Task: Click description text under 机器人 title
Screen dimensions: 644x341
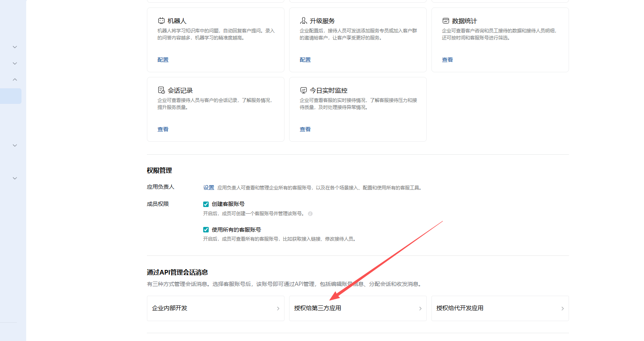Action: (216, 34)
